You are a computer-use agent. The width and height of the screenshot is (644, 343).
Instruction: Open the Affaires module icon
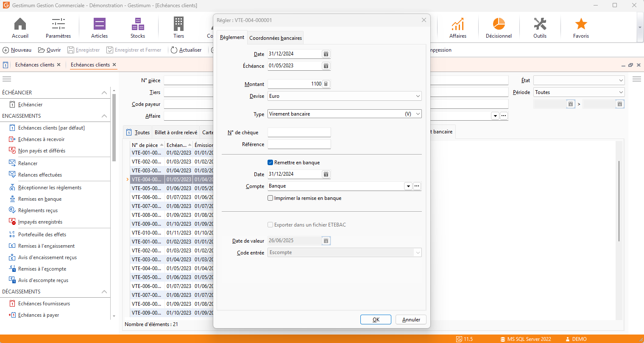457,28
